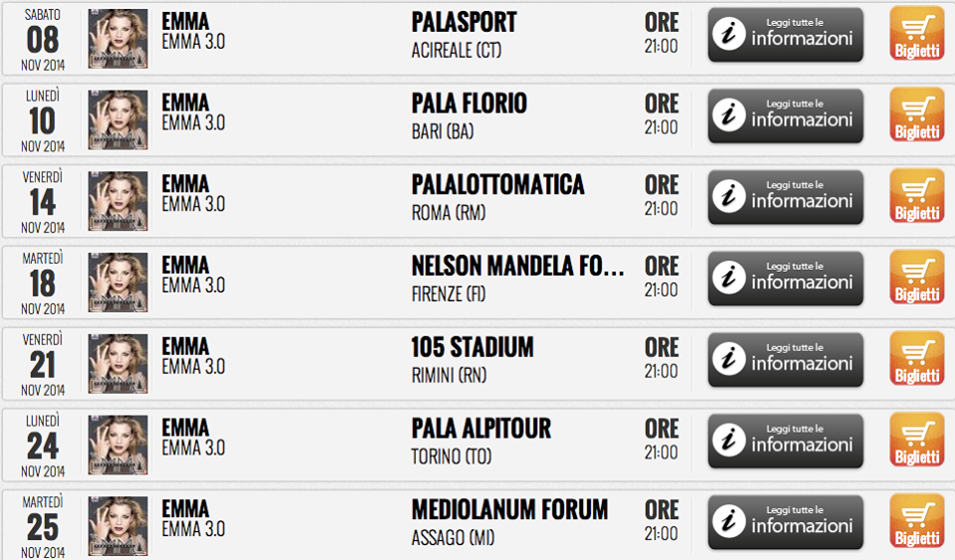Click Biglietti cart for Mediolanum Forum Assago
Screen dimensions: 955x560
(916, 522)
